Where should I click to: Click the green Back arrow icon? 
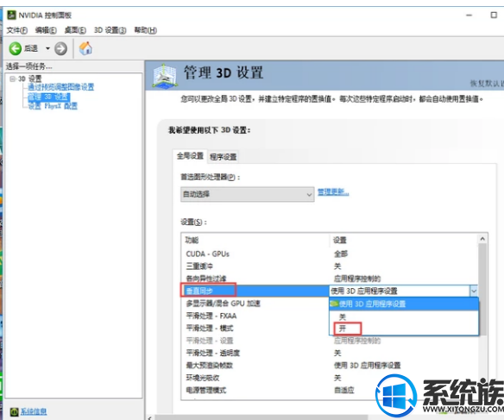tap(16, 48)
